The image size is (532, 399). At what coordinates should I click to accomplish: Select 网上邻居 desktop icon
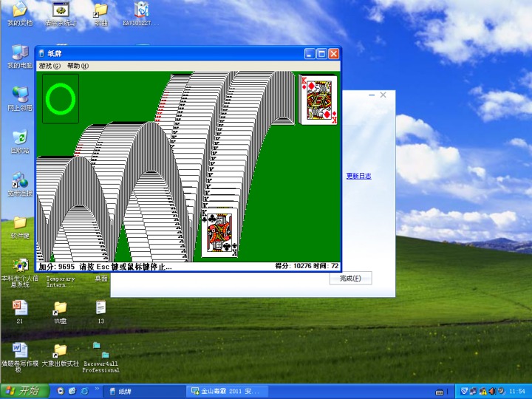(20, 99)
